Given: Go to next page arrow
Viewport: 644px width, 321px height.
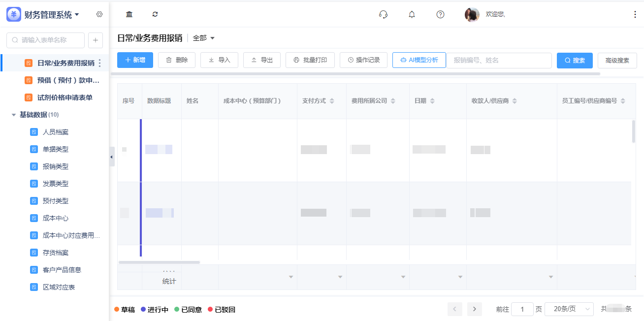Looking at the screenshot, I should [475, 309].
